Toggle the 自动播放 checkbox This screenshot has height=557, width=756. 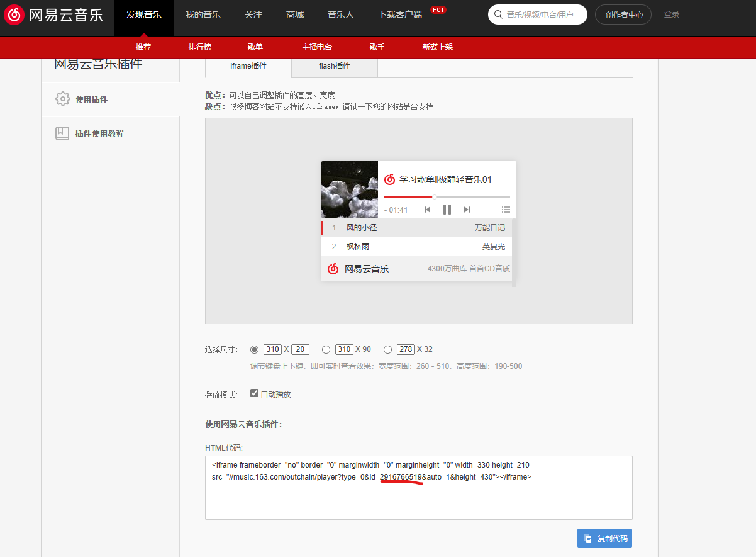254,393
